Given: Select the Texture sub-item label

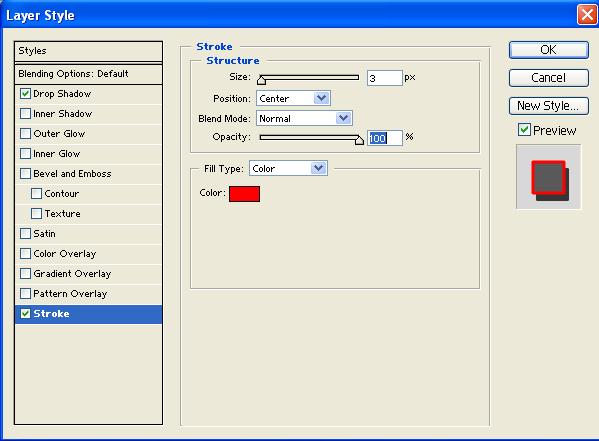Looking at the screenshot, I should click(x=62, y=214).
